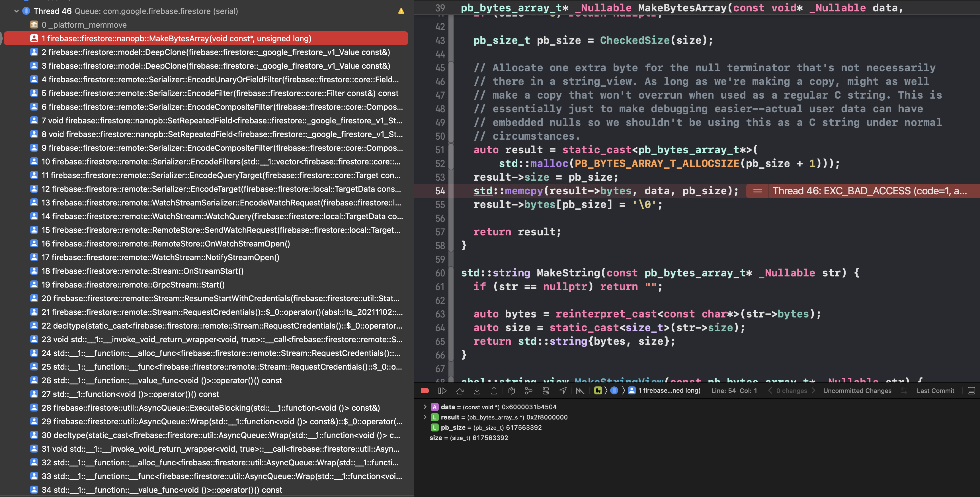Image resolution: width=980 pixels, height=497 pixels.
Task: Select frame 15 SendWatchRequest
Action: (206, 230)
